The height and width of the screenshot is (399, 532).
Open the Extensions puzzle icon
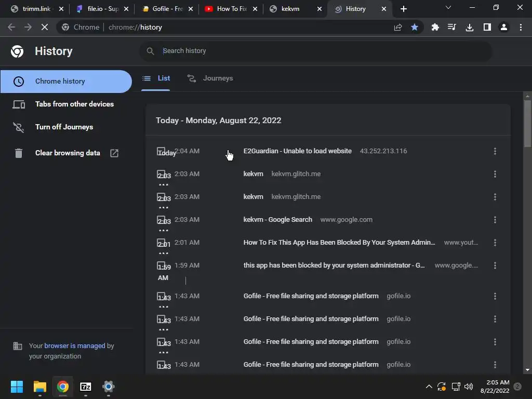[x=435, y=27]
